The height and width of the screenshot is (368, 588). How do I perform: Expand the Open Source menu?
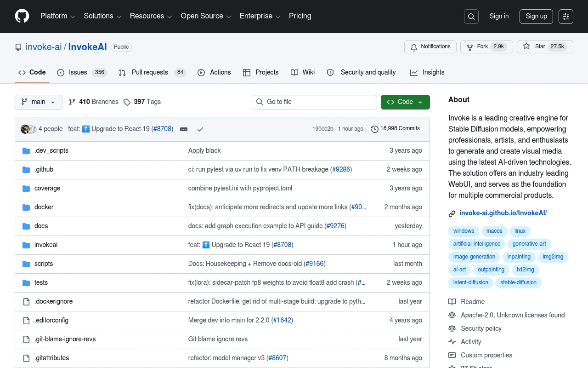pyautogui.click(x=206, y=16)
